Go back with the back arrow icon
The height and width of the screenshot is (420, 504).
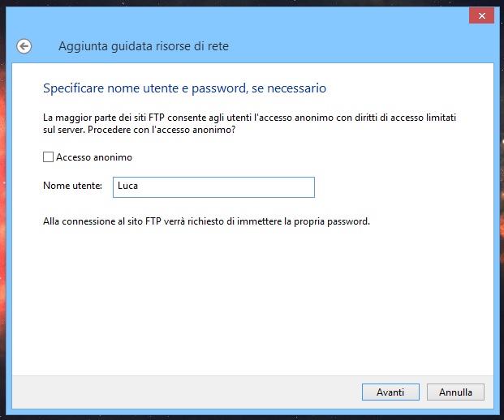tap(24, 46)
